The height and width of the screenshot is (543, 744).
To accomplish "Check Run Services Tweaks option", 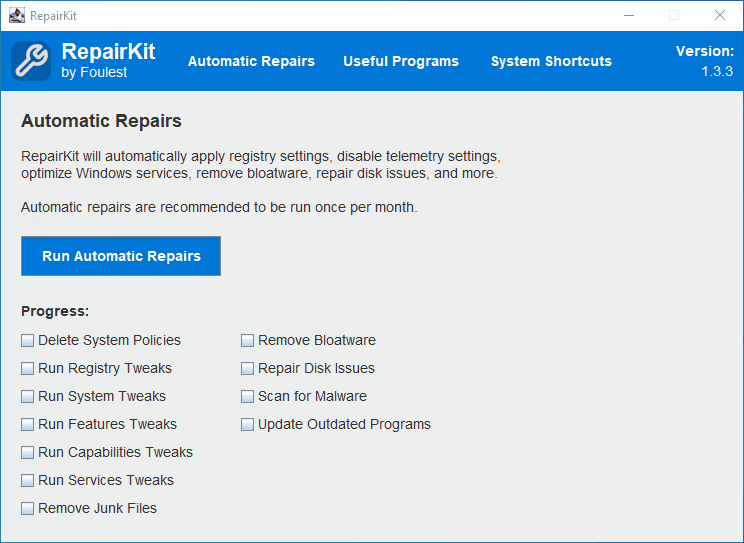I will click(28, 480).
